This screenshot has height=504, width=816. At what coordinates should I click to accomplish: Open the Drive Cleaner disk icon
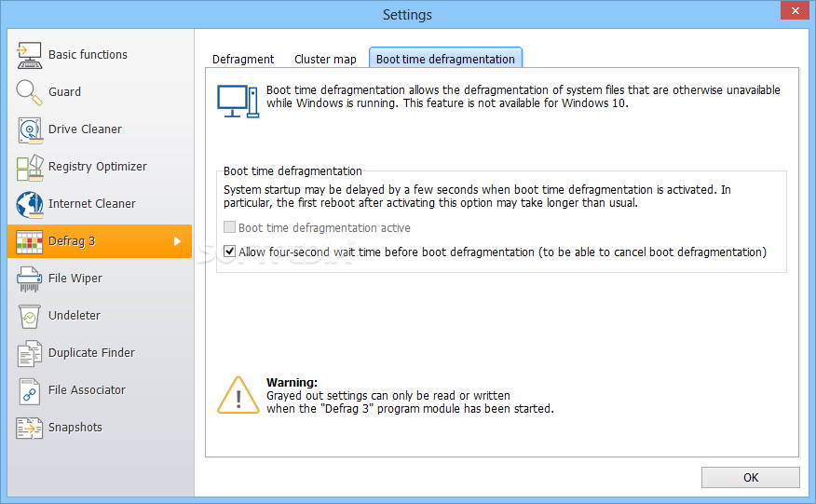(29, 129)
